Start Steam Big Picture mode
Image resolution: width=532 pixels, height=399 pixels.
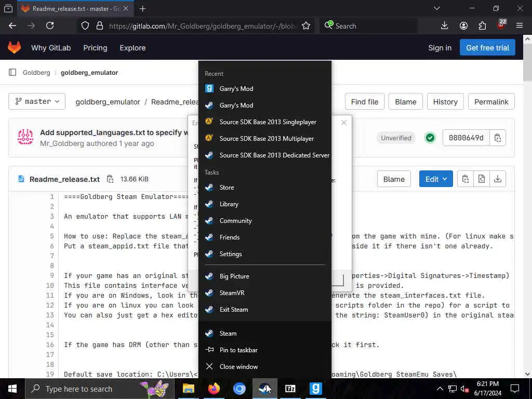click(264, 276)
